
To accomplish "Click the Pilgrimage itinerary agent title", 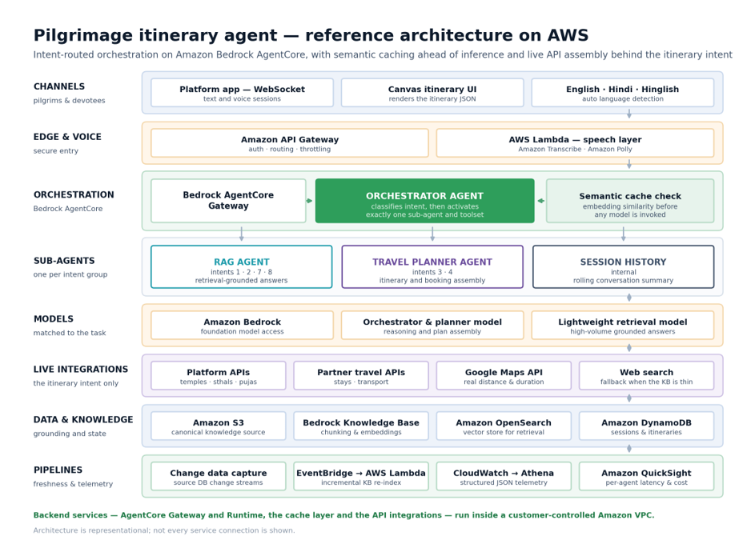I will (311, 35).
